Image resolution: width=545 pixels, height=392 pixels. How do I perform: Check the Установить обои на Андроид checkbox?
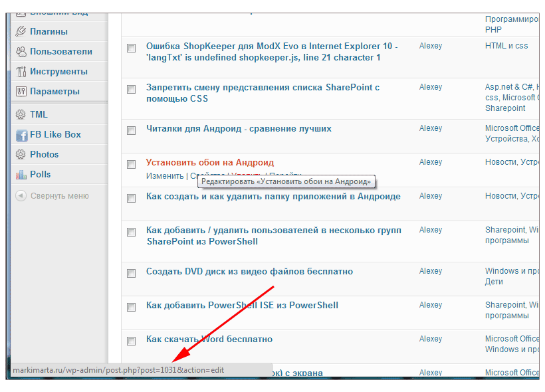tap(132, 164)
